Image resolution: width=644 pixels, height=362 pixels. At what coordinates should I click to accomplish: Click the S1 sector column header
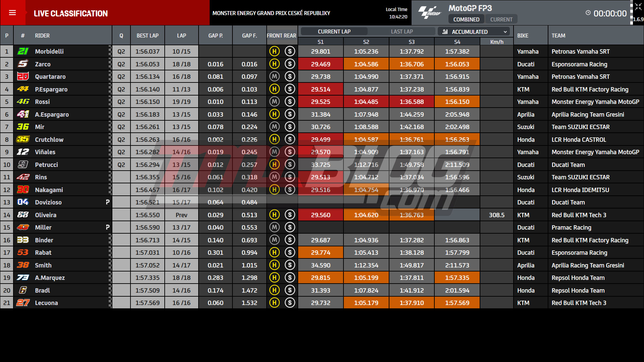[x=321, y=42]
